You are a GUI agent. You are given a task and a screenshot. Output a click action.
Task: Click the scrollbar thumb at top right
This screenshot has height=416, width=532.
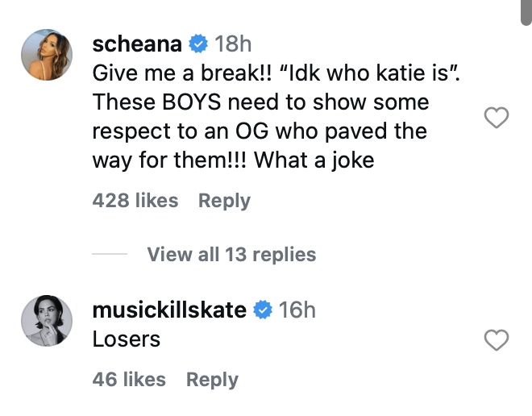point(526,16)
